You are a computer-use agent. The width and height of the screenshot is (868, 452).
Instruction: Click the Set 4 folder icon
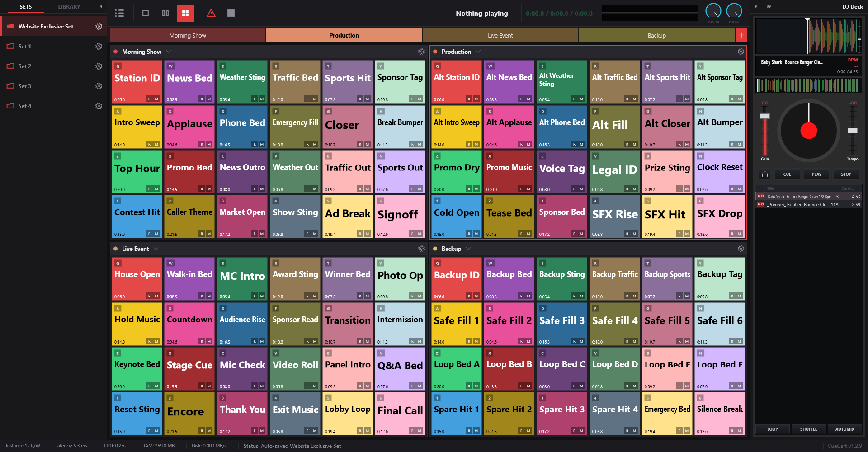click(10, 106)
